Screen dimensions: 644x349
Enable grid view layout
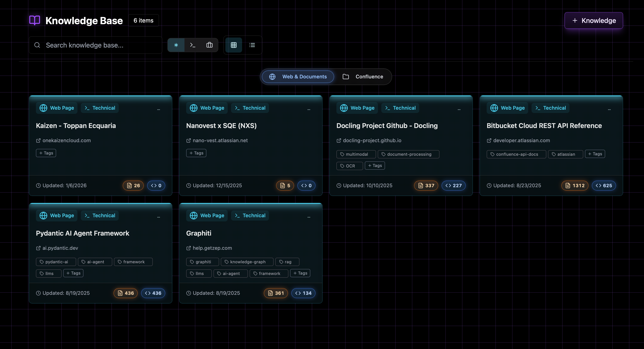tap(234, 45)
